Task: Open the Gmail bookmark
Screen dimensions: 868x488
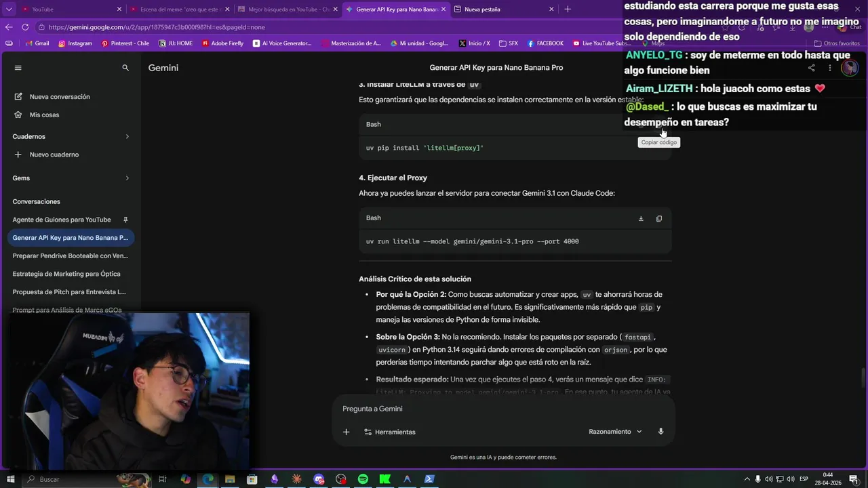Action: point(37,43)
